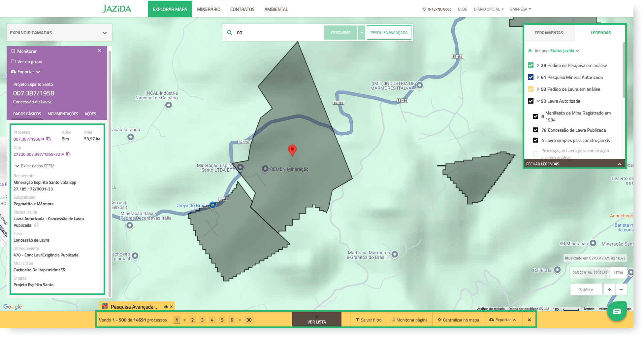Toggle Lavra Autorizada checkbox
The width and height of the screenshot is (644, 338).
(x=531, y=101)
